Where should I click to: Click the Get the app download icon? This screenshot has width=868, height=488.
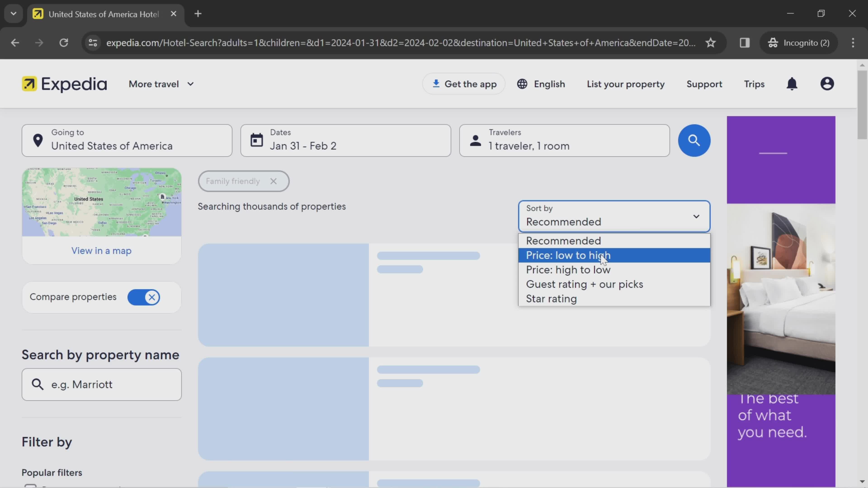436,84
